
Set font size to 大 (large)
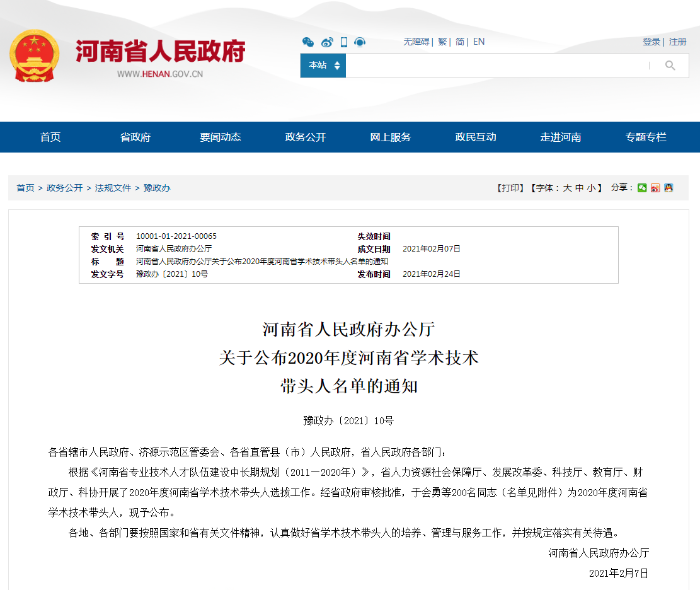567,188
